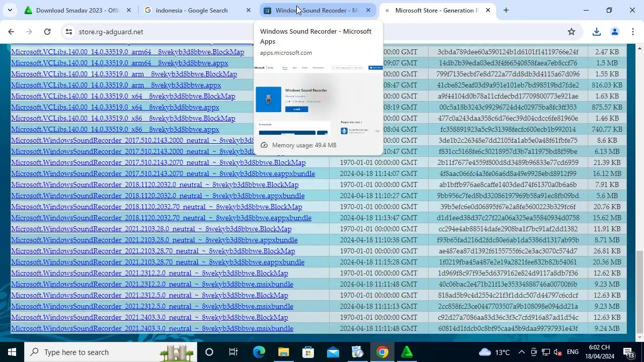Open Task View on taskbar

coord(233,352)
